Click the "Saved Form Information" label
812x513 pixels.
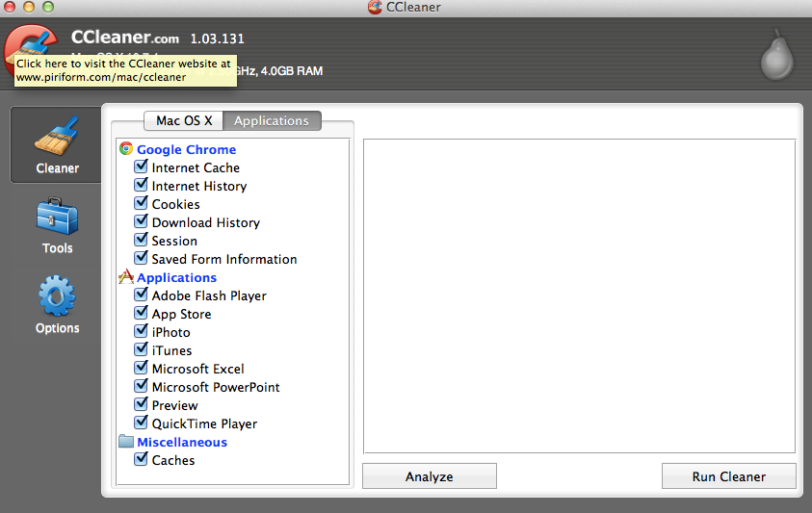(x=224, y=259)
